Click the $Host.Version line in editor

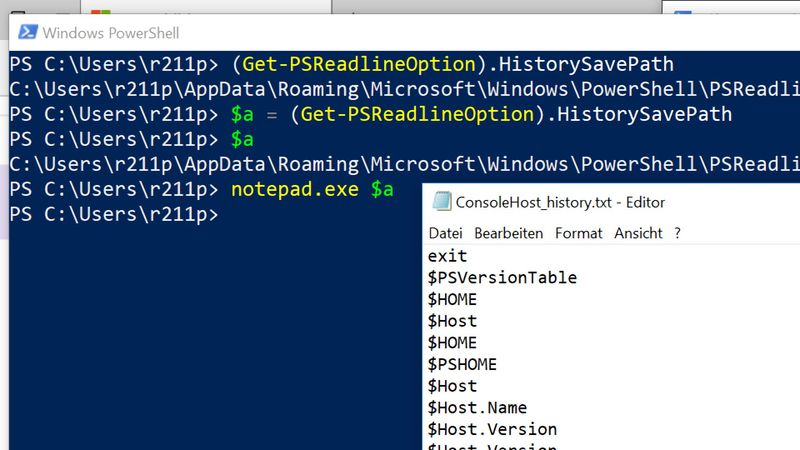tap(492, 429)
